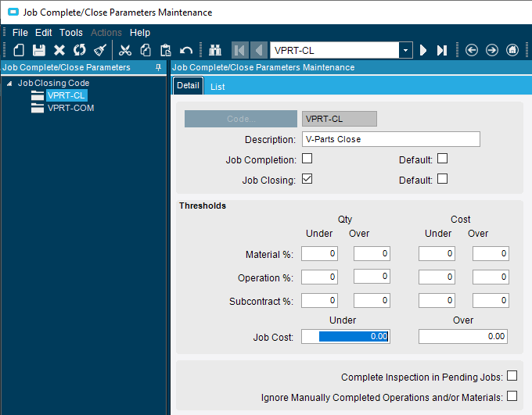This screenshot has width=532, height=415.
Task: Toggle the Job Completion checkbox
Action: pos(307,159)
